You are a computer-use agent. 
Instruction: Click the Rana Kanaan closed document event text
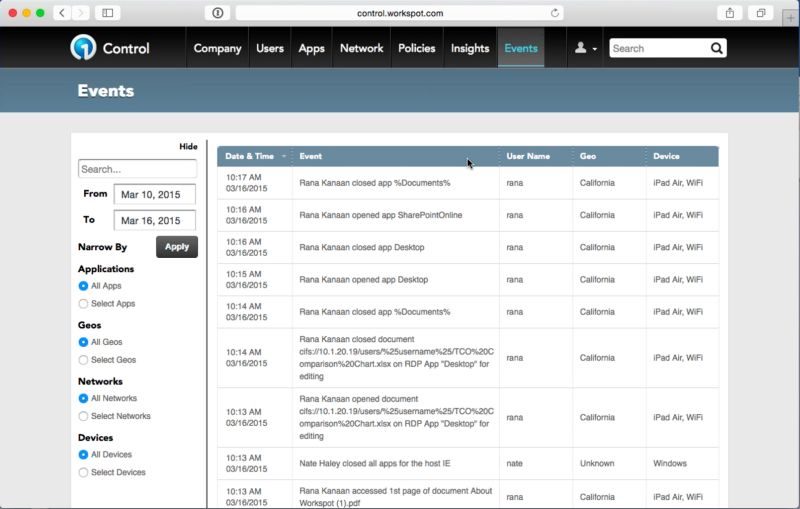tap(396, 358)
